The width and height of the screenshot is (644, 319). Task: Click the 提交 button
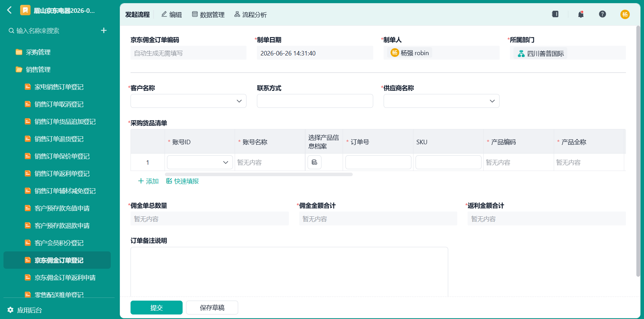[x=157, y=308]
